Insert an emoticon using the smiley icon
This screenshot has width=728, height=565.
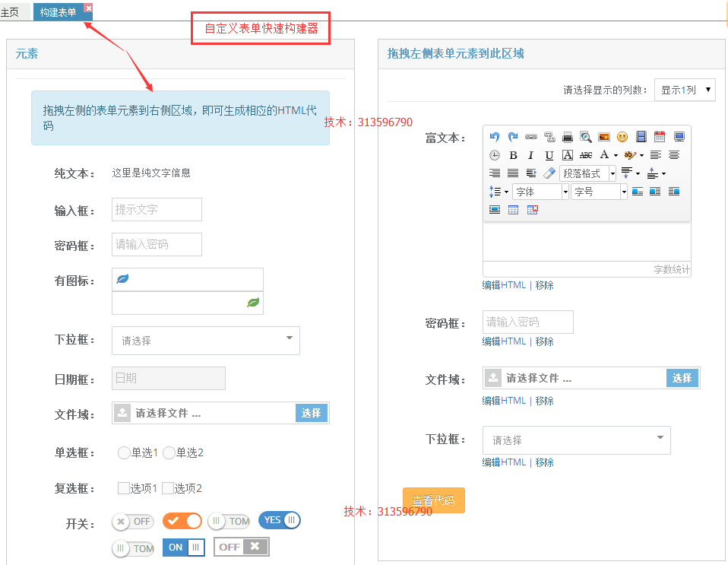(622, 137)
